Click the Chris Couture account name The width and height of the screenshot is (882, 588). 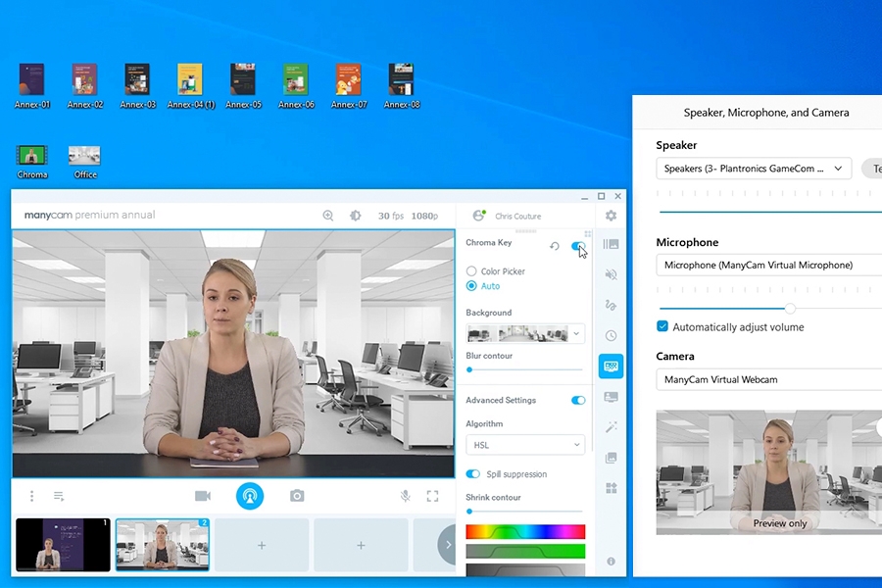(x=518, y=216)
